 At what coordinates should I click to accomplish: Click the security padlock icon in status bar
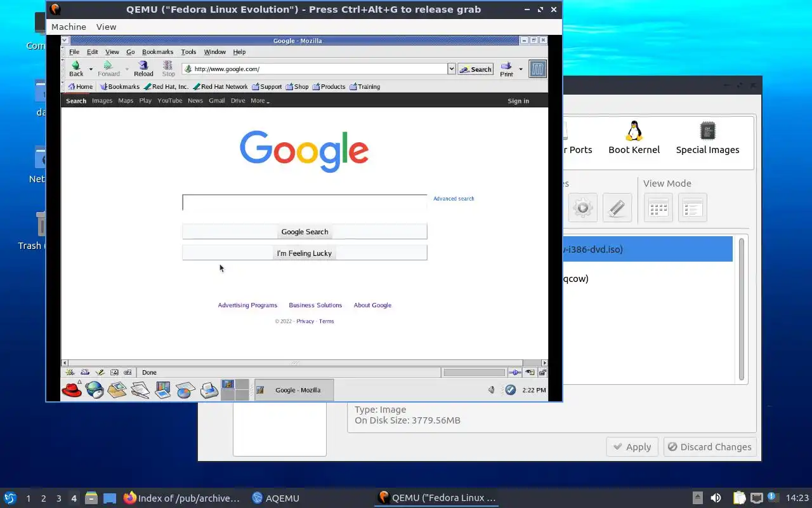click(542, 372)
